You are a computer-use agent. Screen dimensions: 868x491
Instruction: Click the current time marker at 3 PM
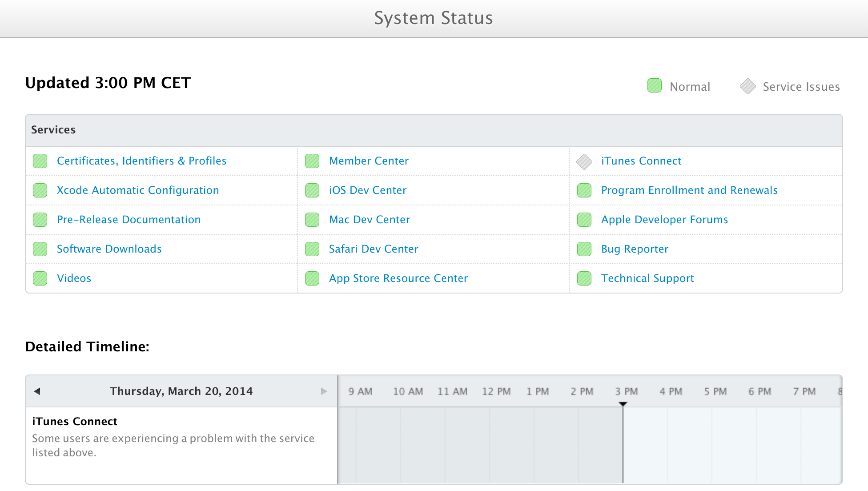[x=623, y=404]
